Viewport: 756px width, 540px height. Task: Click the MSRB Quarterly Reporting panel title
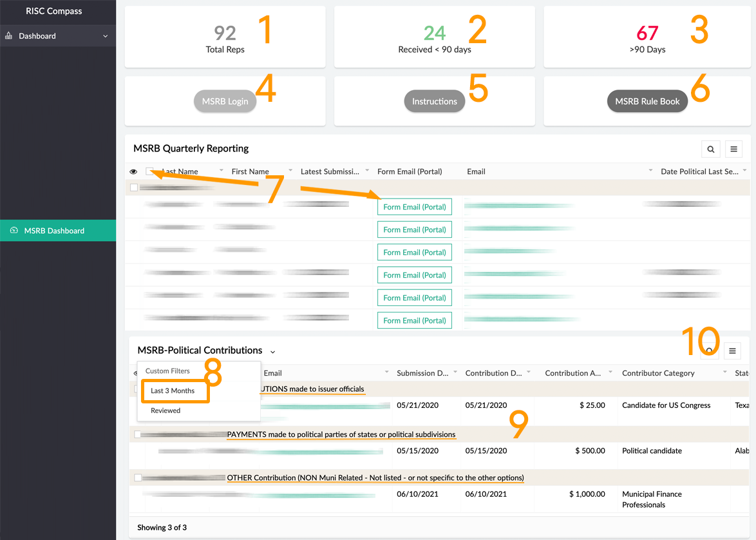[191, 148]
